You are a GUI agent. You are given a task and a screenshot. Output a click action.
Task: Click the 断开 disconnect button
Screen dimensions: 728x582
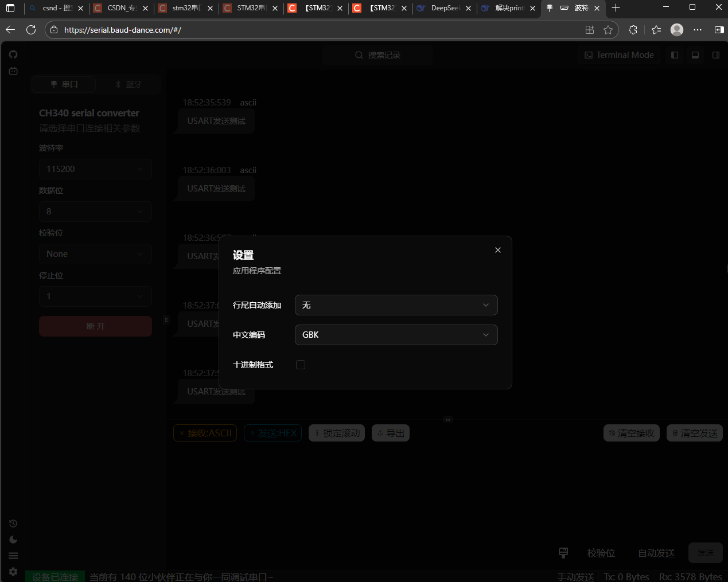click(95, 326)
